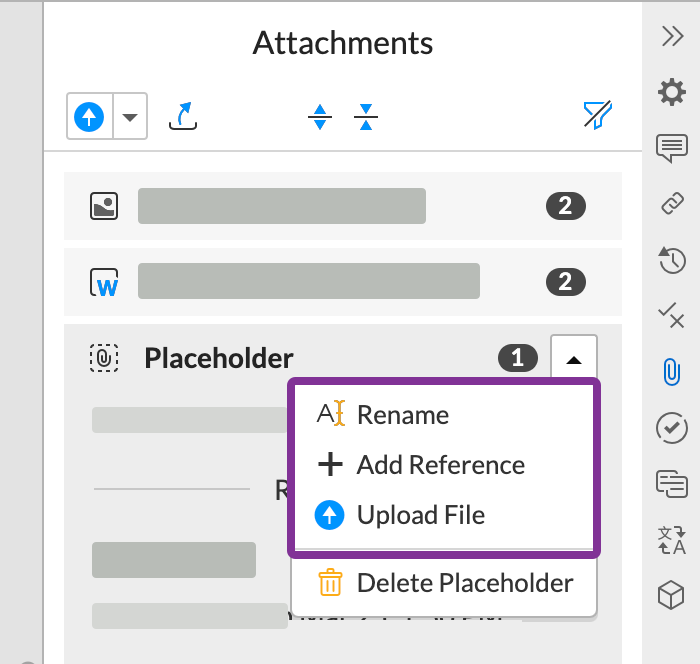Open the settings gear panel
The width and height of the screenshot is (700, 664).
(672, 92)
